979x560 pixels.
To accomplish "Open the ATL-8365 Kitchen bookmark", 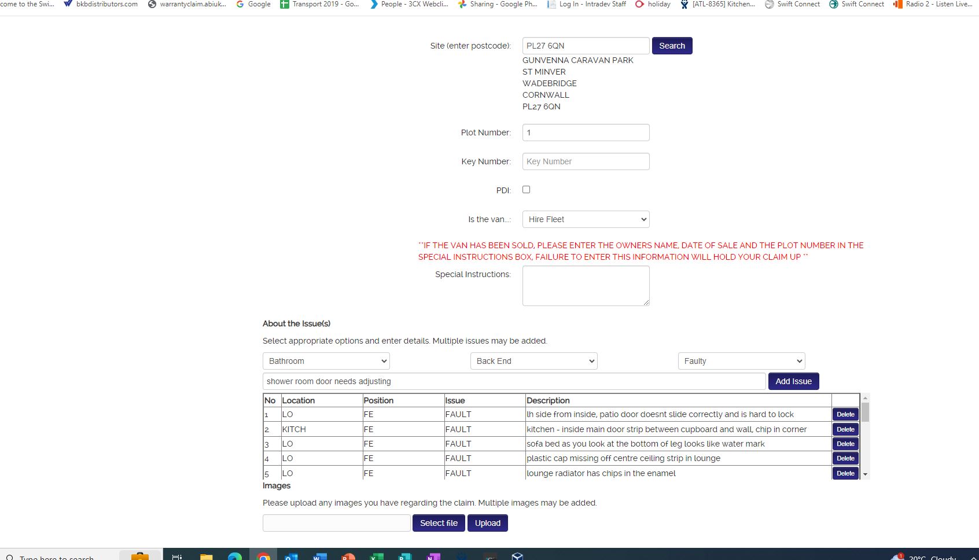I will [x=717, y=4].
